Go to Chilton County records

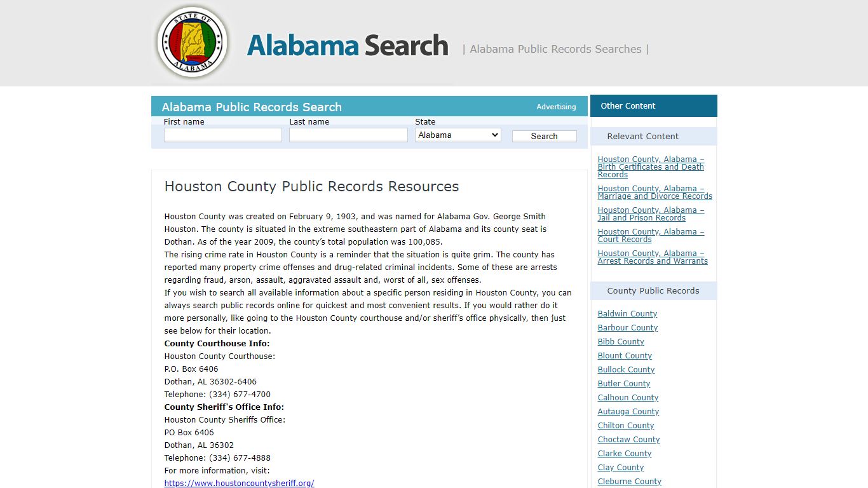coord(626,426)
